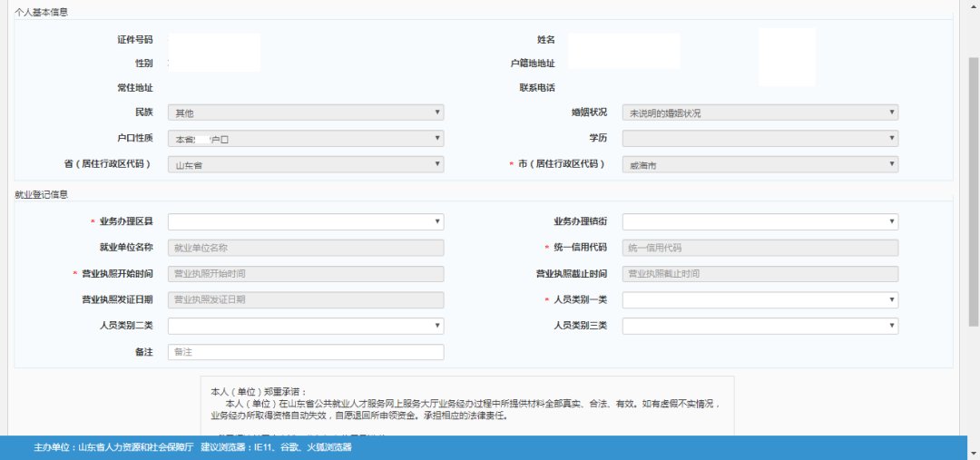Click the 就业单位名称 input field
This screenshot has height=460, width=980.
click(x=305, y=248)
